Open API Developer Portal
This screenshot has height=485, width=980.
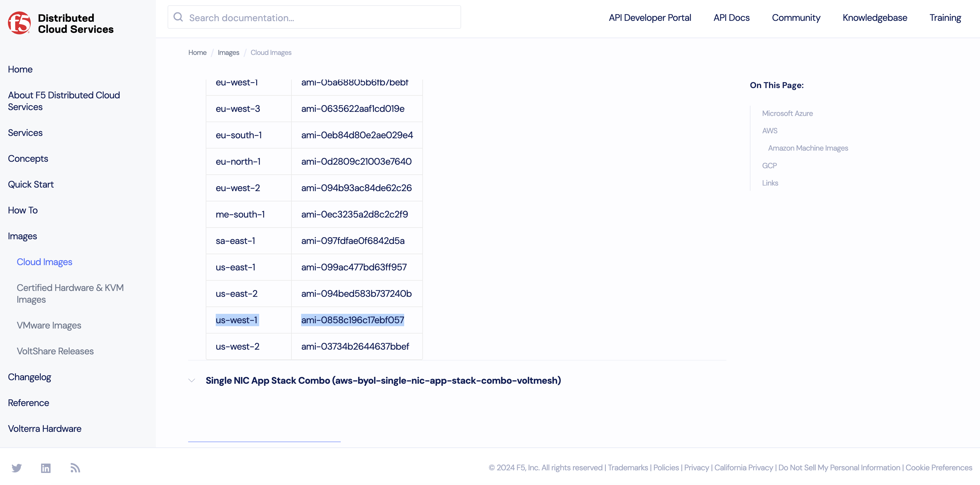pos(650,18)
